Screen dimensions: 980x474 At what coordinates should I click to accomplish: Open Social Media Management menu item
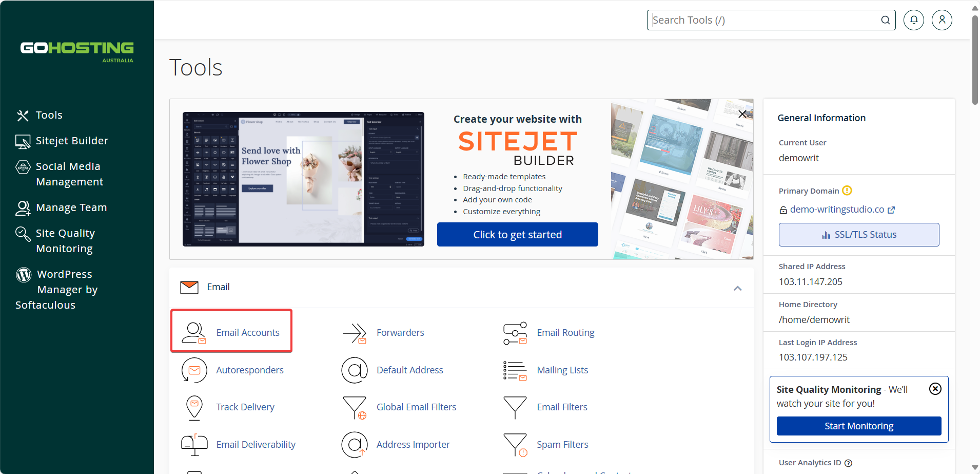69,174
